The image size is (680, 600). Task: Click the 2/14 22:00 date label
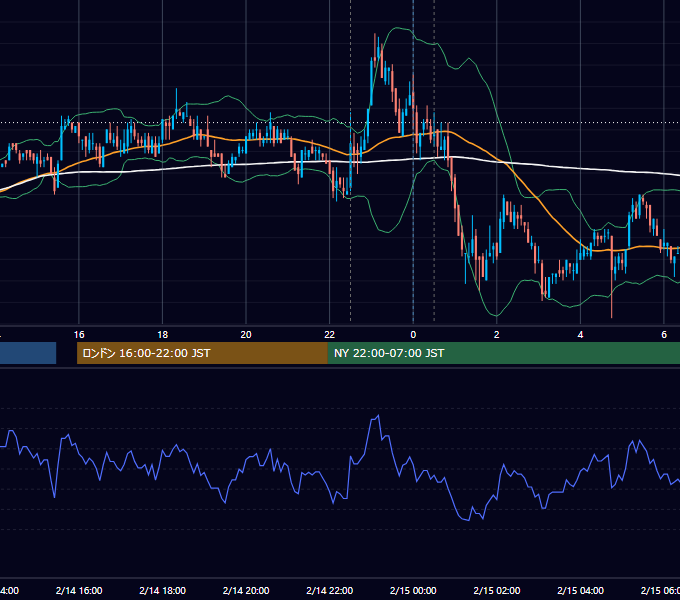click(330, 590)
